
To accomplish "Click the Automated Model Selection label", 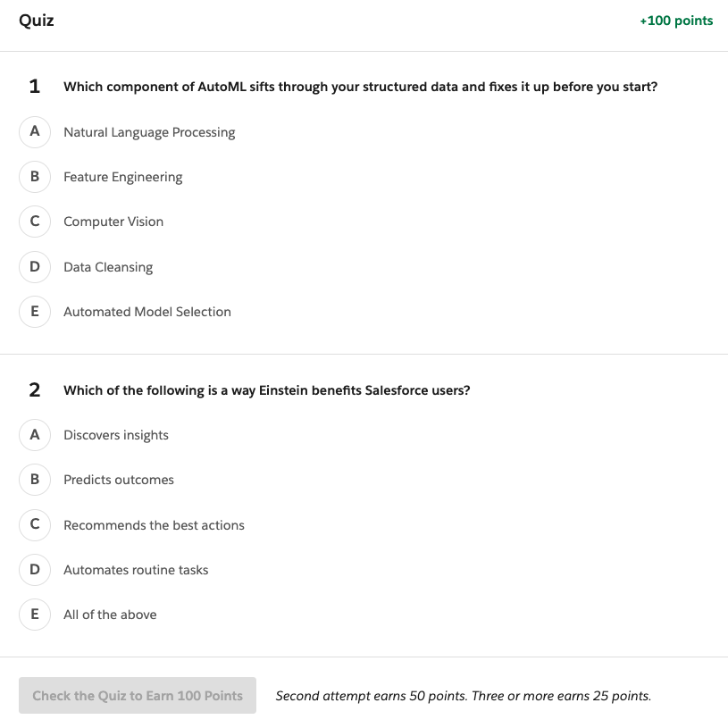I will click(147, 312).
